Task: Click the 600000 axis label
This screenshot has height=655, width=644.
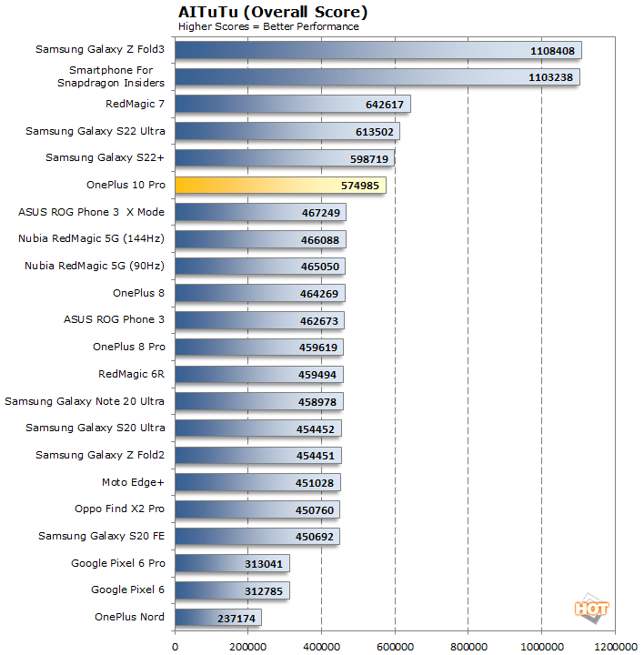Action: click(x=395, y=647)
